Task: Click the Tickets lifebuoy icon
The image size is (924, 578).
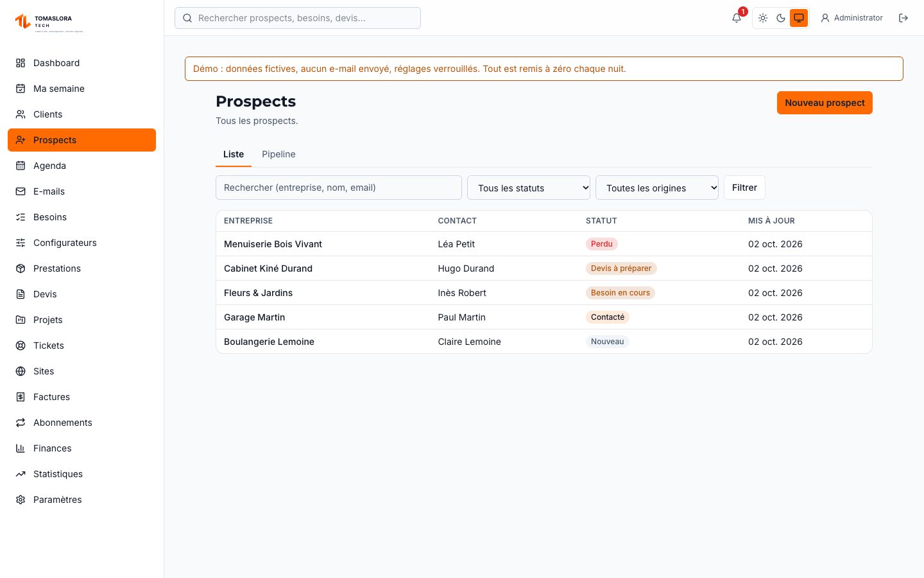Action: (21, 346)
